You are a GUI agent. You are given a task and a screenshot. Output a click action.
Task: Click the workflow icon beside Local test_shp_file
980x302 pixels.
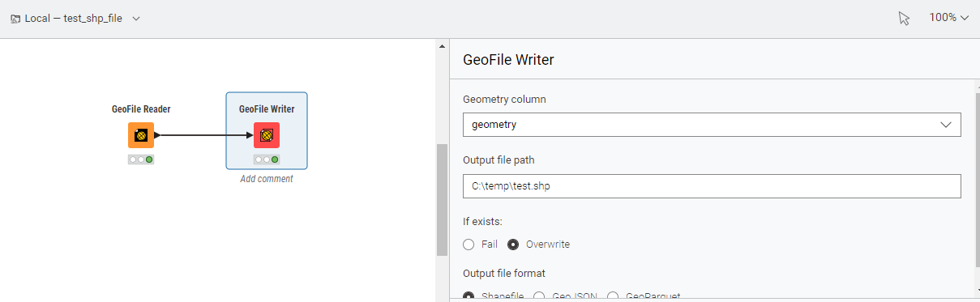15,18
